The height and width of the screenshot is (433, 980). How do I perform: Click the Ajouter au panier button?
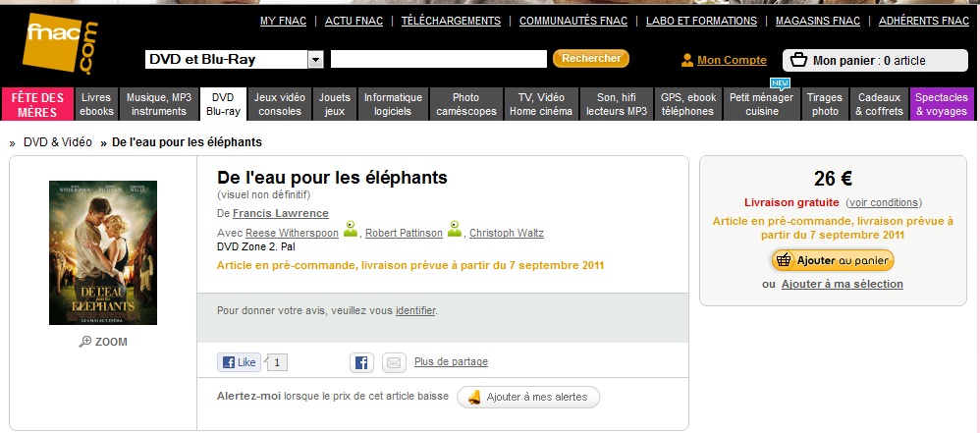click(x=832, y=260)
